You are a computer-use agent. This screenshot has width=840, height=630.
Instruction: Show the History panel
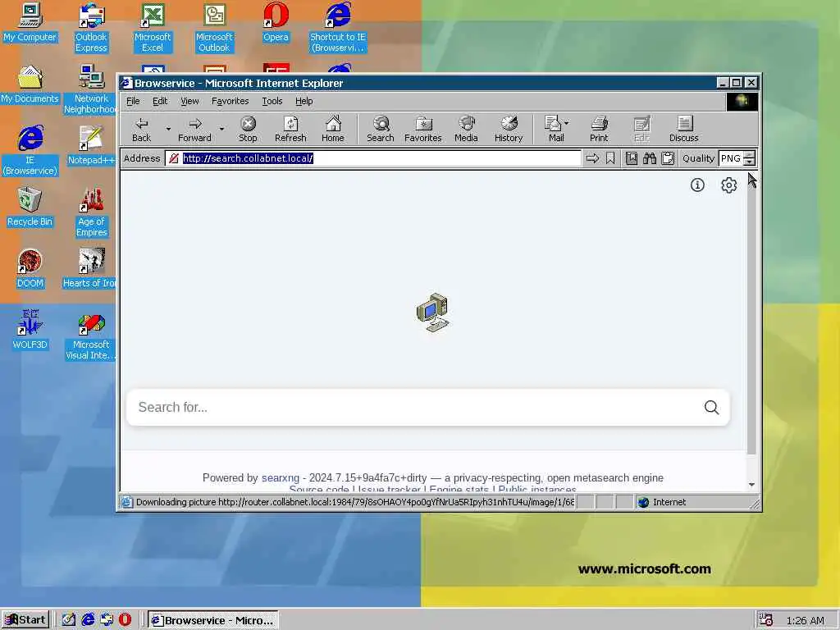tap(509, 129)
